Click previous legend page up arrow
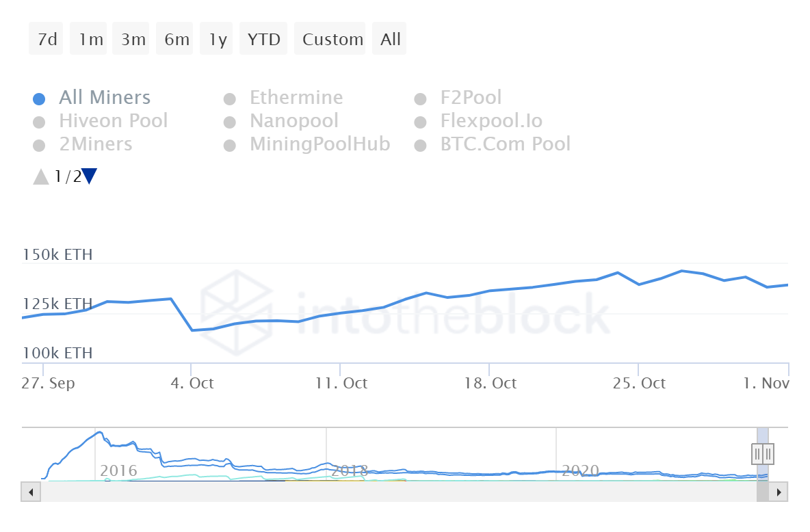The image size is (810, 532). pos(41,177)
